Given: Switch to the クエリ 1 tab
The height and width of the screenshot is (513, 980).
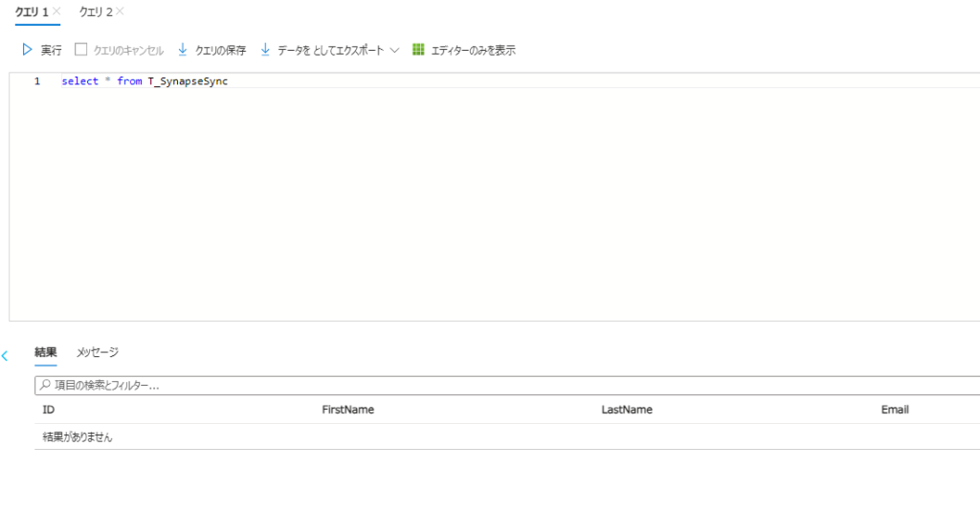Looking at the screenshot, I should tap(32, 11).
